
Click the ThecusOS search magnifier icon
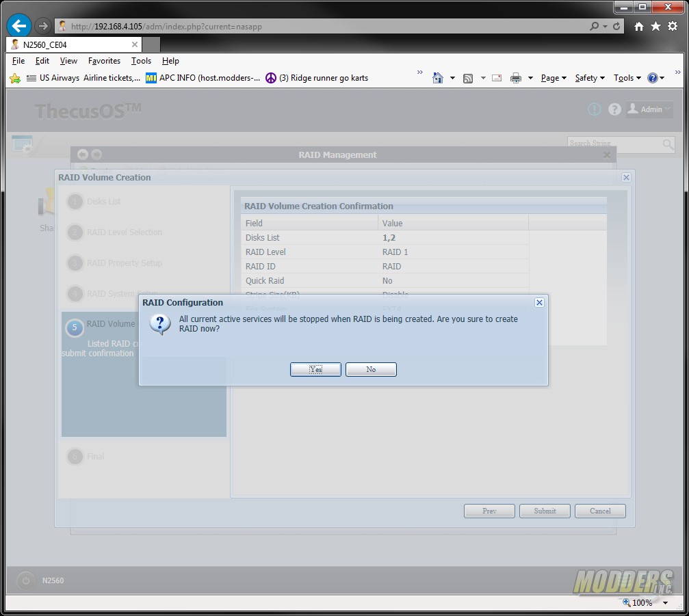[x=668, y=144]
